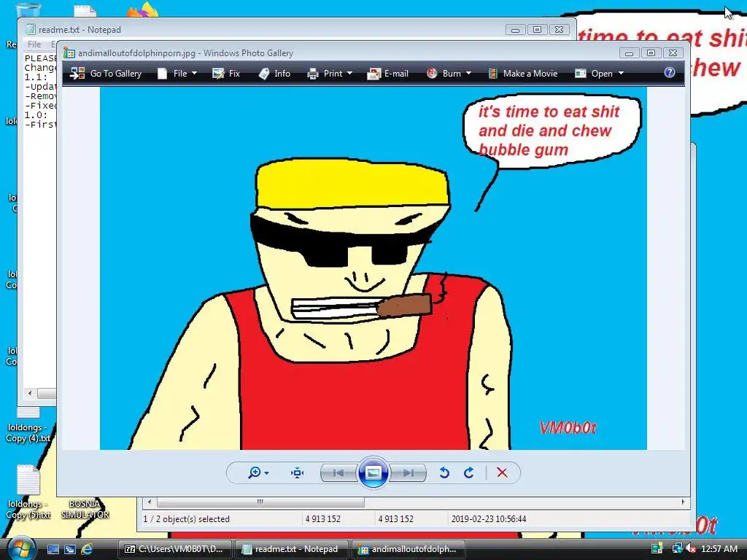Launch Internet Explorer from quick launch
The image size is (747, 560).
point(87,549)
